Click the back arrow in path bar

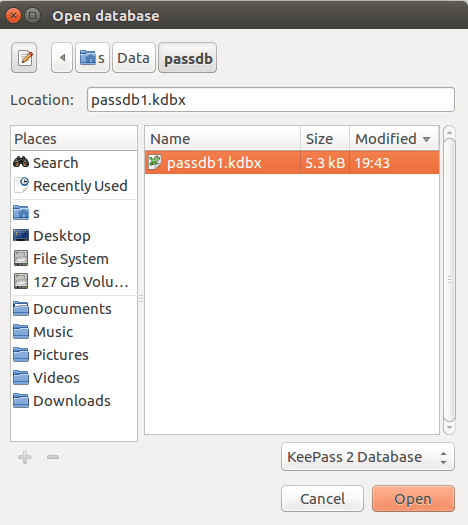tap(62, 58)
